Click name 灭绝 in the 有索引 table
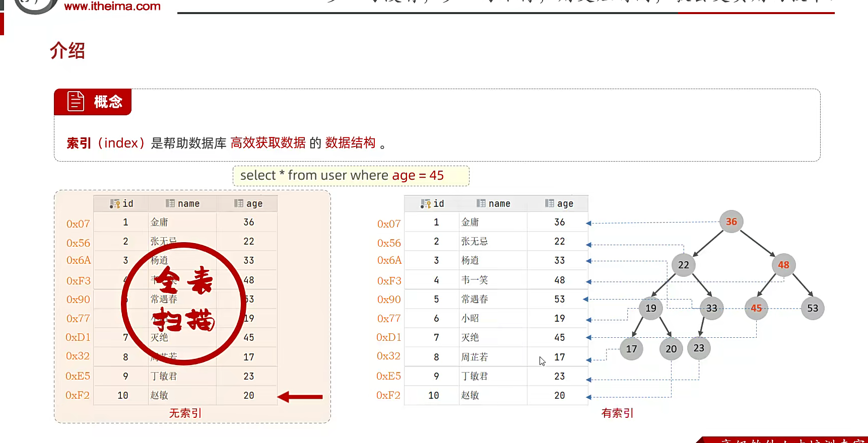 [470, 337]
